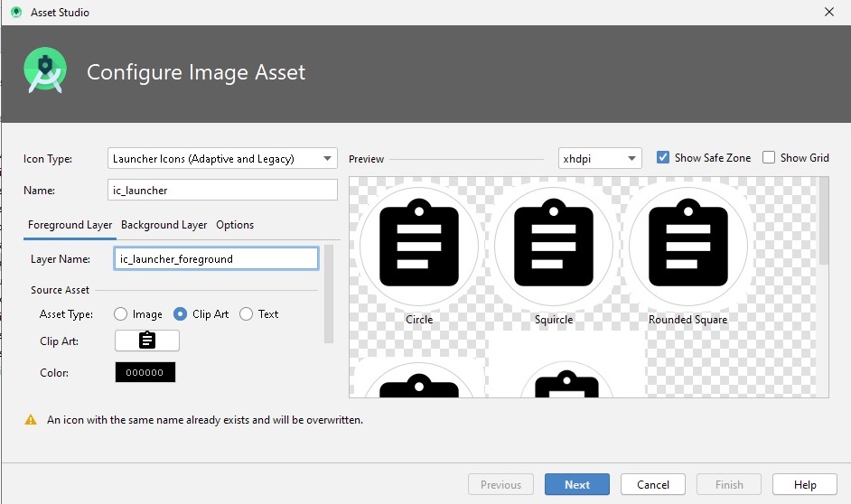This screenshot has width=851, height=504.
Task: Expand the xhdpi density dropdown
Action: [600, 158]
